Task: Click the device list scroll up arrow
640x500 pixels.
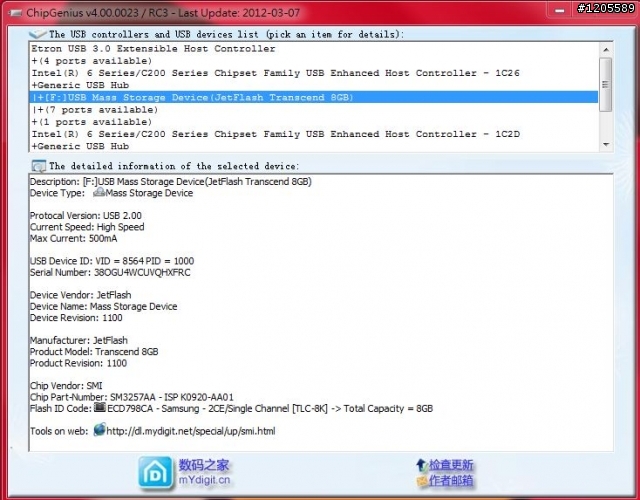Action: [x=606, y=49]
